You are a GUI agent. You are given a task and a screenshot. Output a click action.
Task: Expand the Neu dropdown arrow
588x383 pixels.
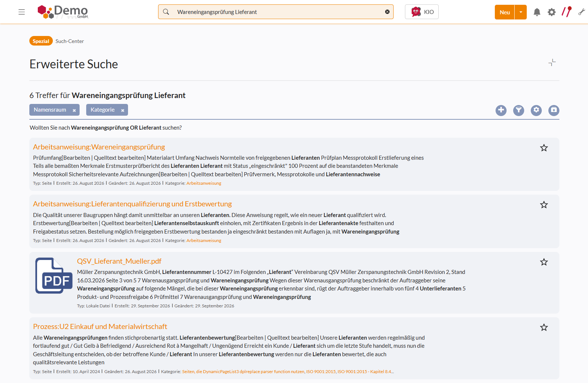click(x=521, y=12)
